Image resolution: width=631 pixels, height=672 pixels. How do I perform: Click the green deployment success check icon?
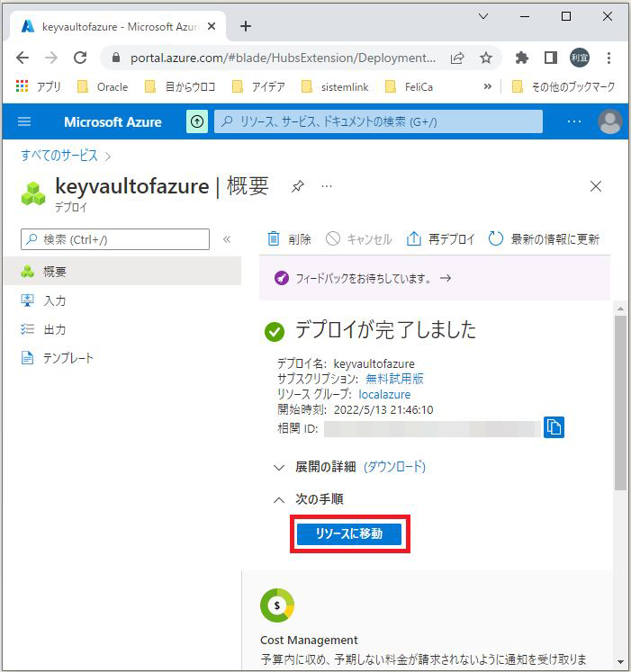[275, 331]
